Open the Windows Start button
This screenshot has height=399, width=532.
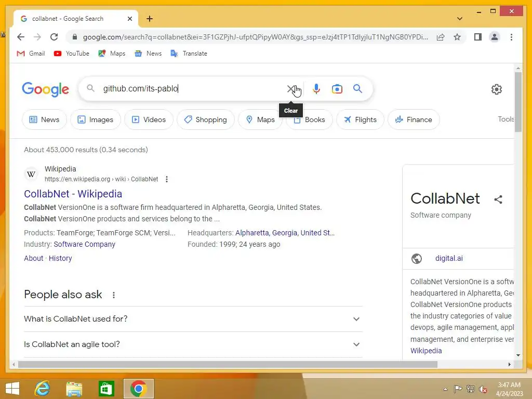(x=12, y=389)
